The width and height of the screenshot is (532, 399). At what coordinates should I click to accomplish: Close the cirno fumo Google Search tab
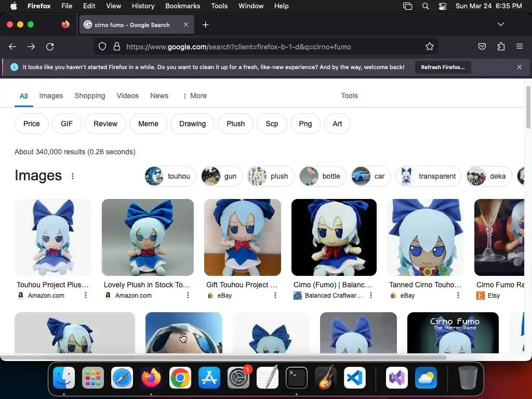point(186,24)
